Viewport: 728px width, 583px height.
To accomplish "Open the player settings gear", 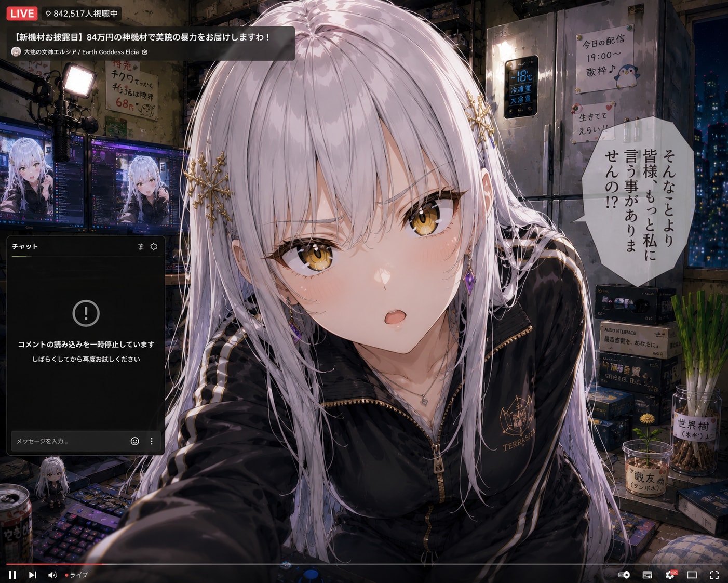I will tap(670, 575).
